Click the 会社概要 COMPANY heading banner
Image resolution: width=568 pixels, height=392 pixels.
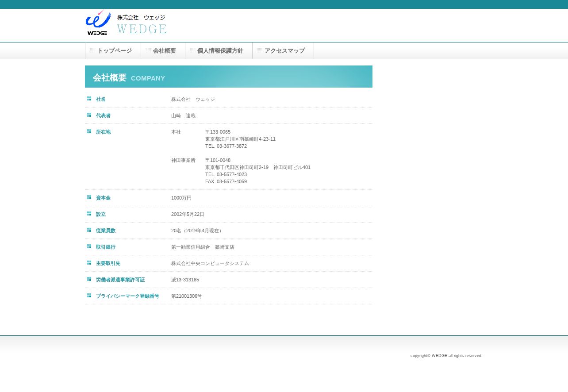229,77
